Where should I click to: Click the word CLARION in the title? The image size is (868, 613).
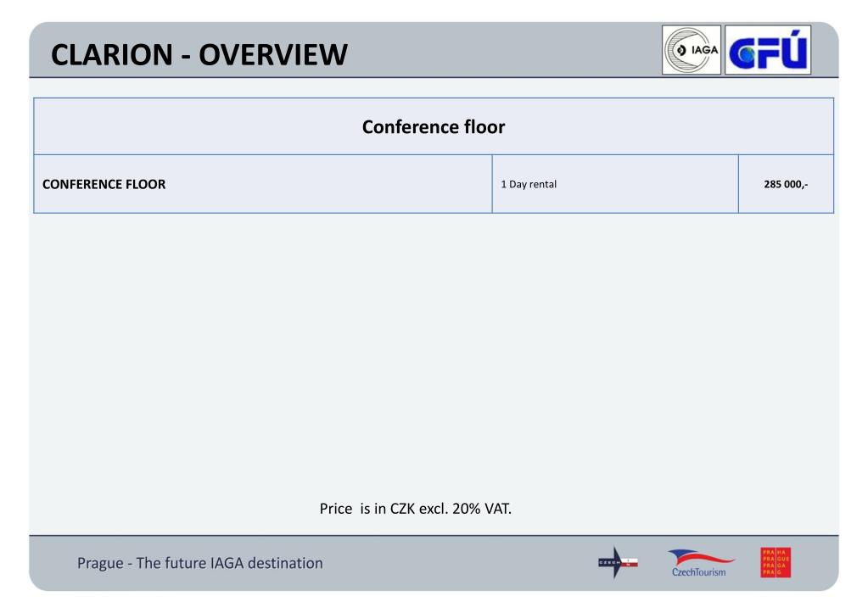point(112,55)
